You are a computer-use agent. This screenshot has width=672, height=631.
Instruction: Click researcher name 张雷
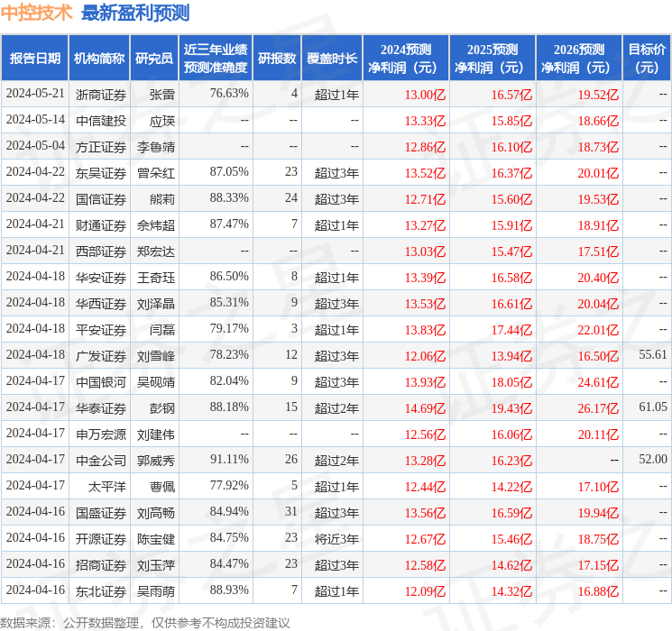click(x=162, y=95)
